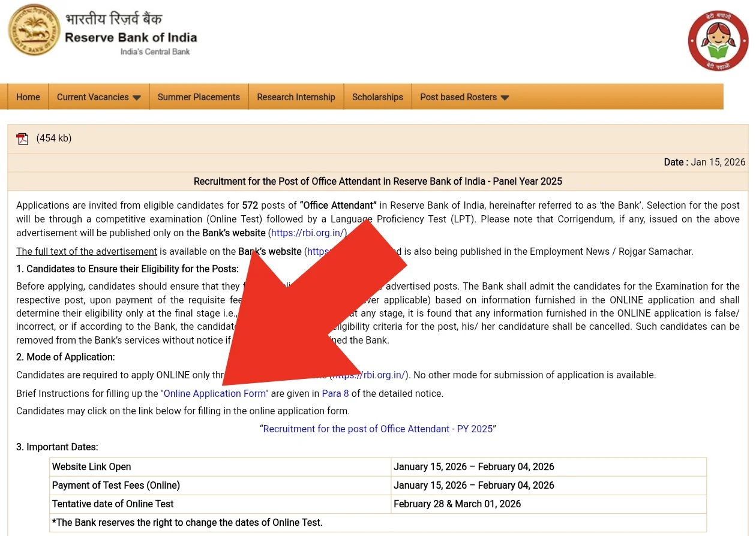Expand the Post based Rosters dropdown arrow
Image resolution: width=756 pixels, height=536 pixels.
pyautogui.click(x=505, y=98)
